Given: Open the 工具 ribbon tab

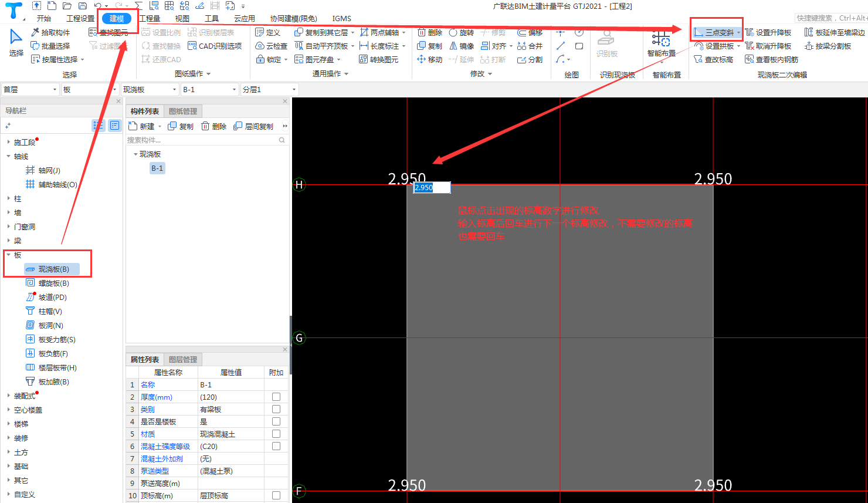Looking at the screenshot, I should point(212,19).
